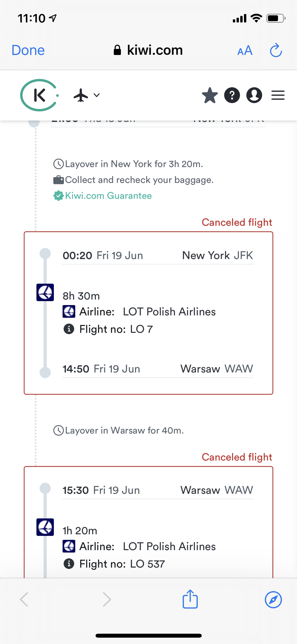Open starred trips via star icon
This screenshot has width=297, height=644.
(x=210, y=95)
